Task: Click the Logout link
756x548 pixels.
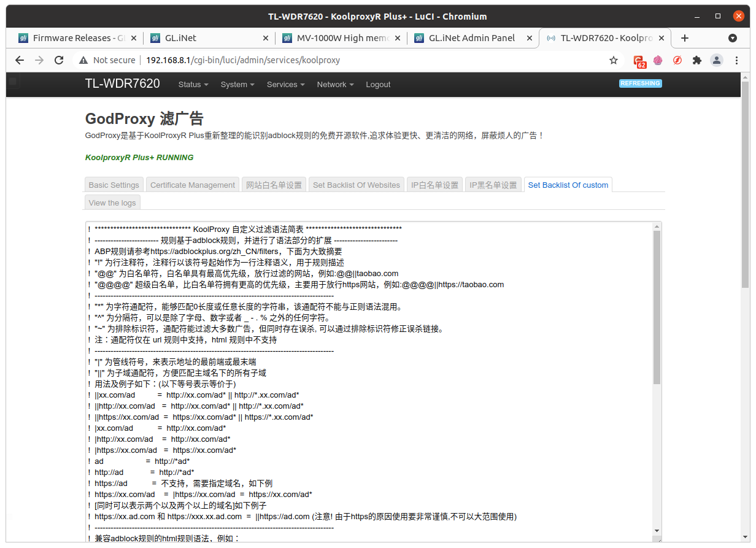Action: [378, 85]
